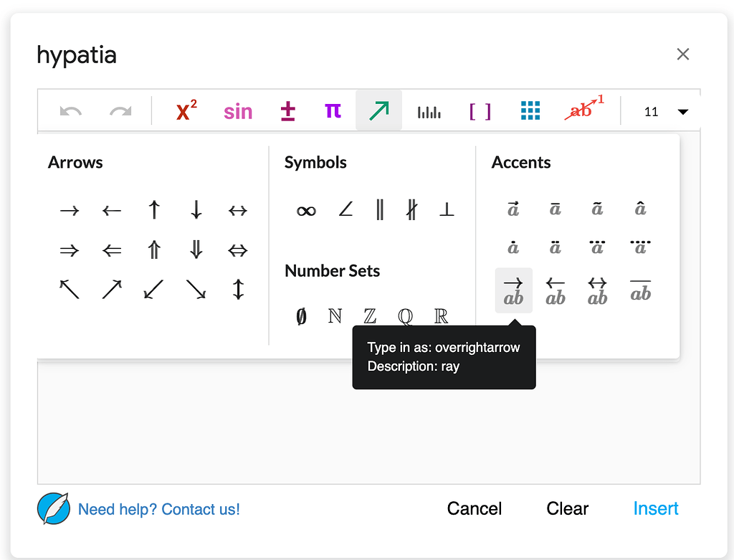734x560 pixels.
Task: Clear the equation using Clear
Action: coord(567,508)
